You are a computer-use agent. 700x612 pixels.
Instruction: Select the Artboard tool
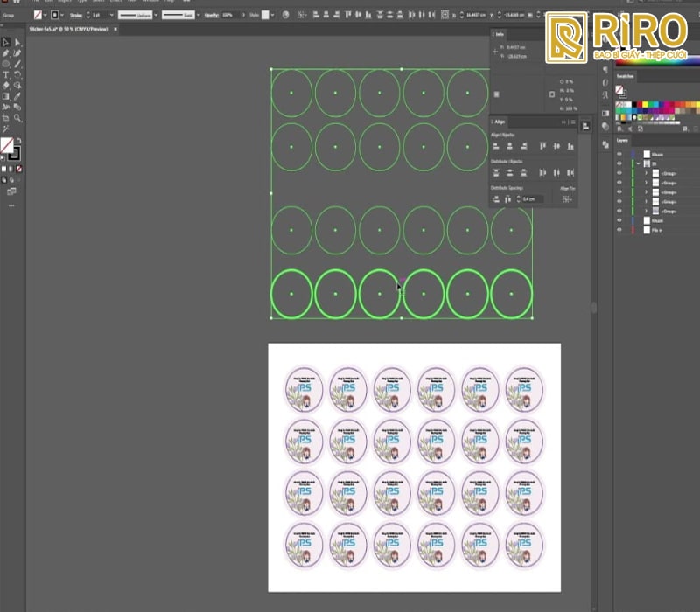point(6,118)
